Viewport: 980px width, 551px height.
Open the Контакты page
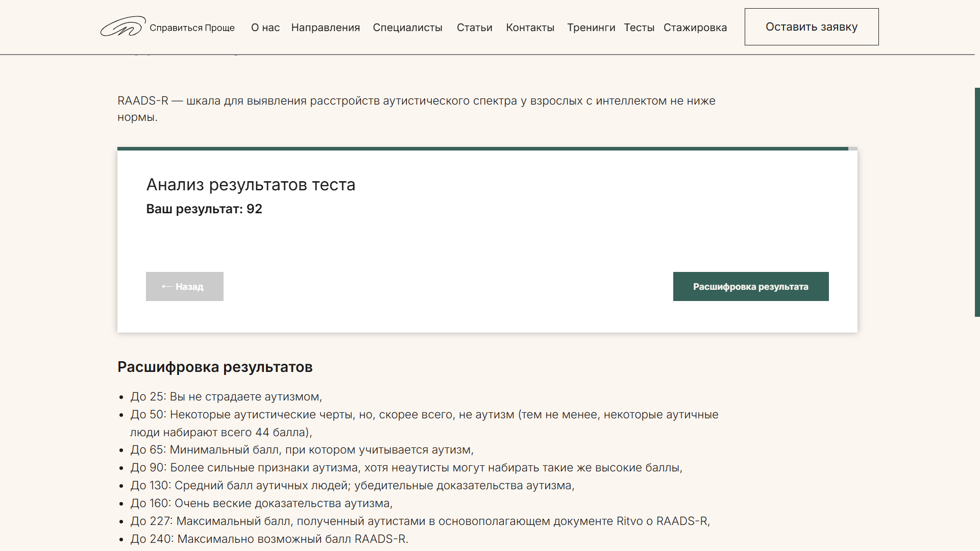click(530, 28)
